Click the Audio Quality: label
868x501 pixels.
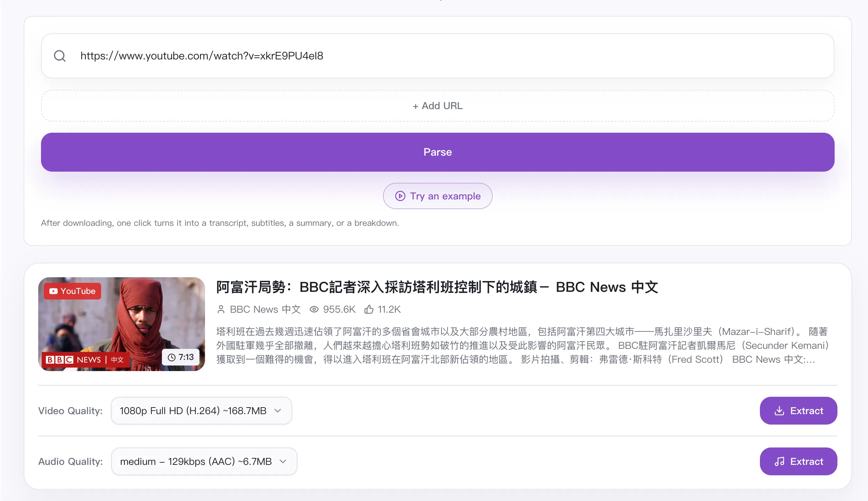click(71, 461)
